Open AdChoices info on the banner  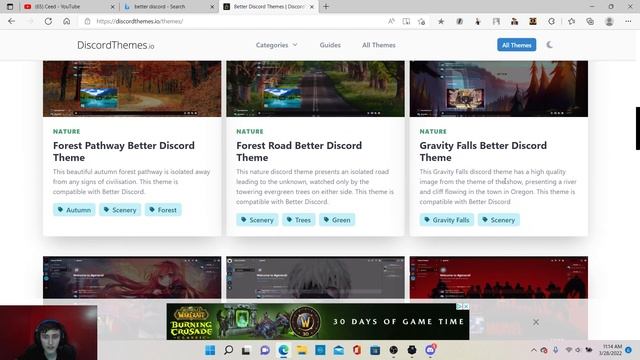[460, 306]
